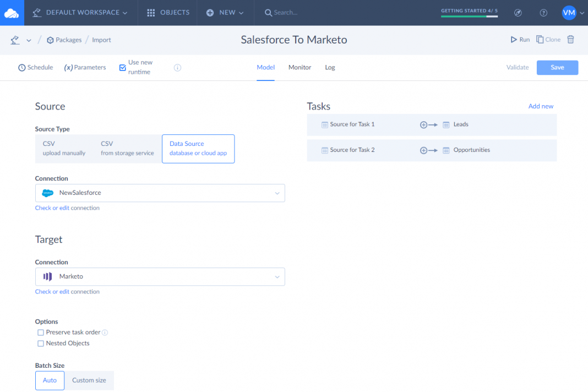Image resolution: width=588 pixels, height=392 pixels.
Task: Open the Log tab
Action: [330, 67]
